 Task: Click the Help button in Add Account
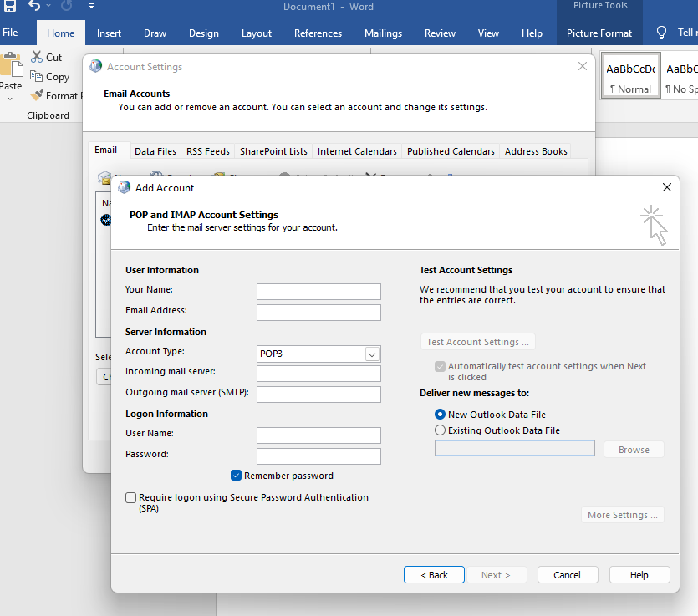pos(639,574)
